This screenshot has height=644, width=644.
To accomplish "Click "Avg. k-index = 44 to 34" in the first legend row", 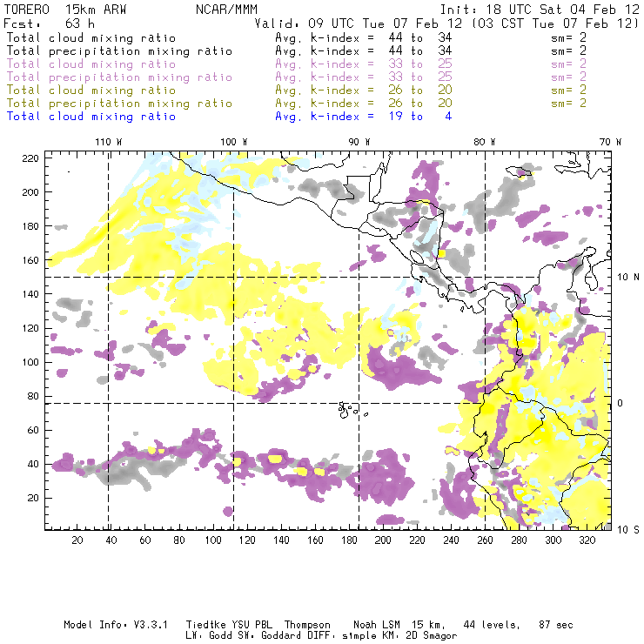I will point(364,37).
